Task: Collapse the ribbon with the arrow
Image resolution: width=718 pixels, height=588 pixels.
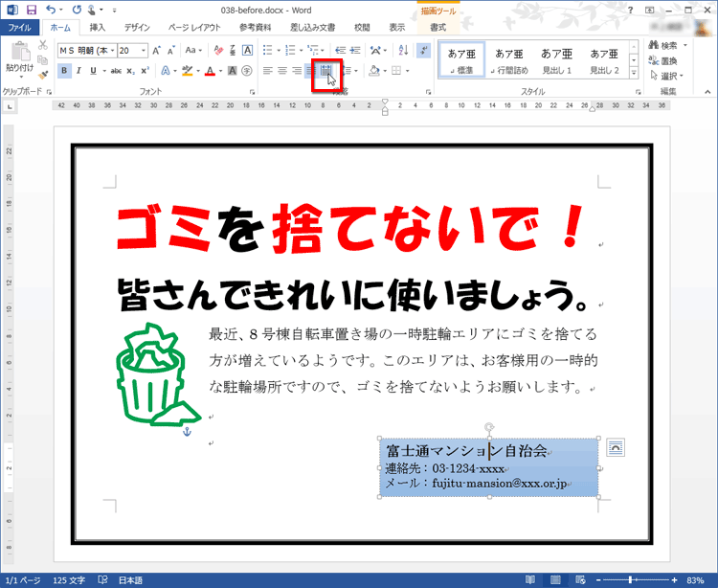Action: pos(707,92)
